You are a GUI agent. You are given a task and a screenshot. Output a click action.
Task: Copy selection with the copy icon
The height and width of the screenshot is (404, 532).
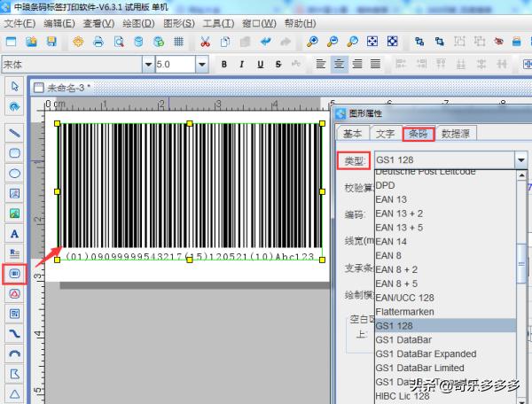coord(225,42)
